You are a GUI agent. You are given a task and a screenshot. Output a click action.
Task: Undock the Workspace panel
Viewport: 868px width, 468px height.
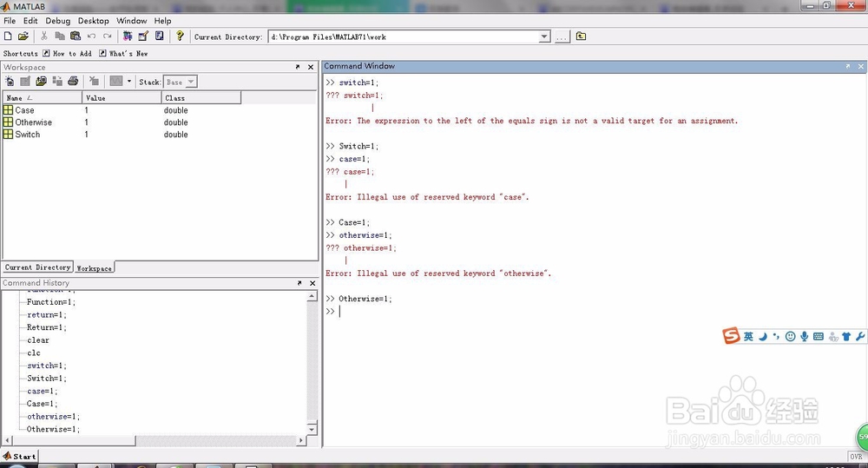pyautogui.click(x=297, y=67)
